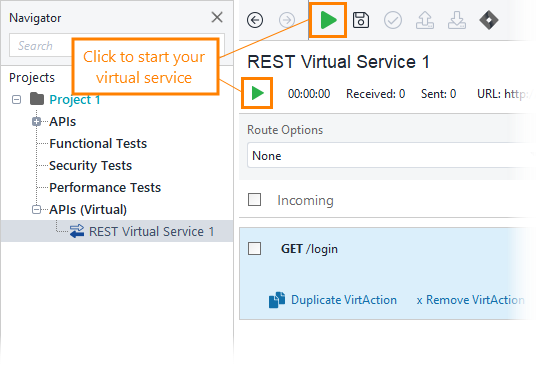Click the Received: 0 counter
537x365 pixels.
click(x=375, y=94)
